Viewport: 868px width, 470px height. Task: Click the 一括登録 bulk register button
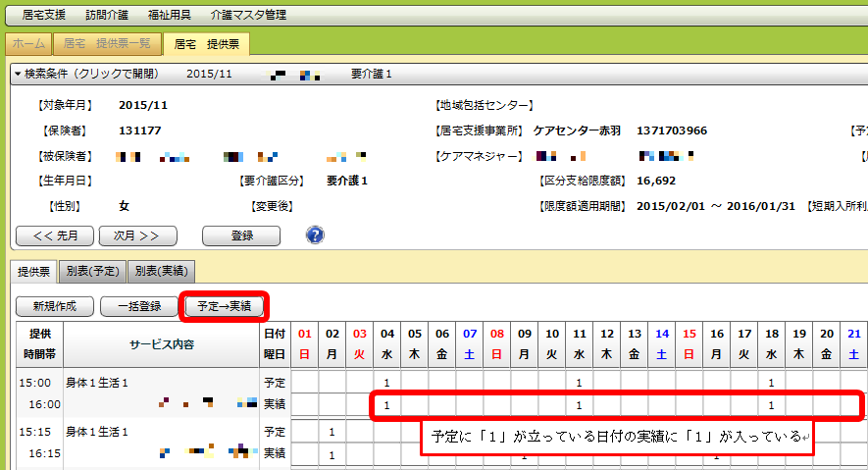tap(138, 306)
